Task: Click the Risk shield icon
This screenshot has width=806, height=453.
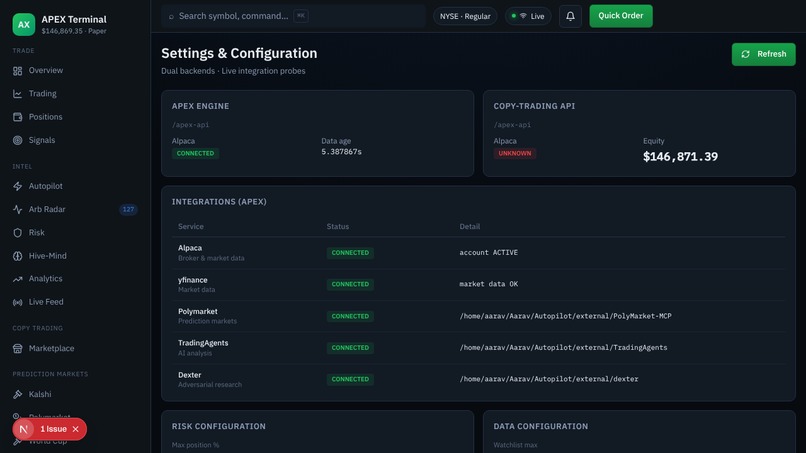Action: 17,233
